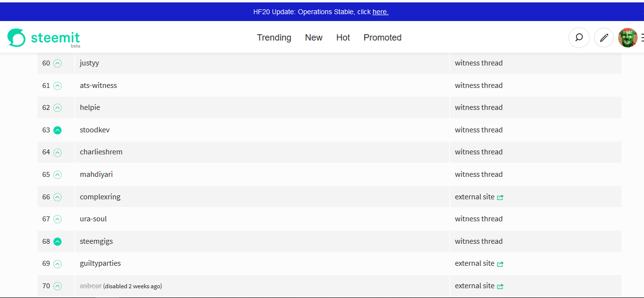Open external site text link for asbear

[475, 286]
